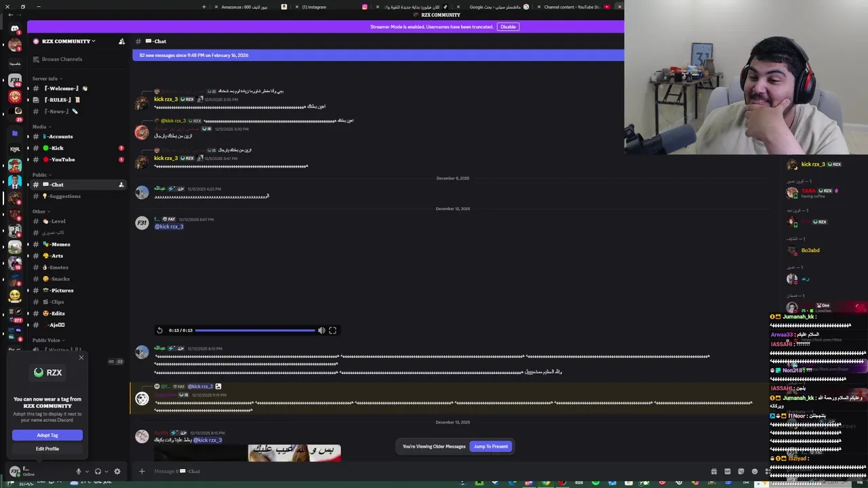Click the Browse Channels list icon
The height and width of the screenshot is (488, 868).
click(36, 59)
